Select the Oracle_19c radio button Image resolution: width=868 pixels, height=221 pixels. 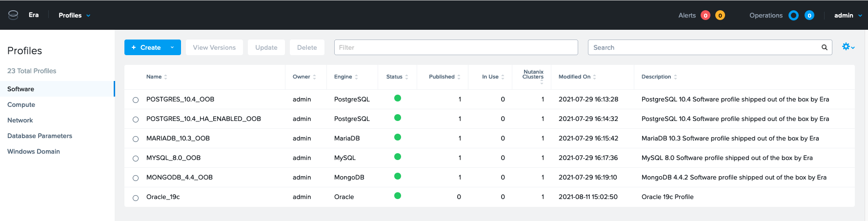(x=136, y=198)
